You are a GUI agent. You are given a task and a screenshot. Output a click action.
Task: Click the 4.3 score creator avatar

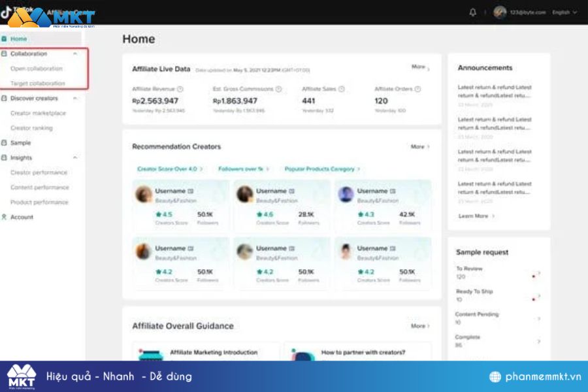346,194
